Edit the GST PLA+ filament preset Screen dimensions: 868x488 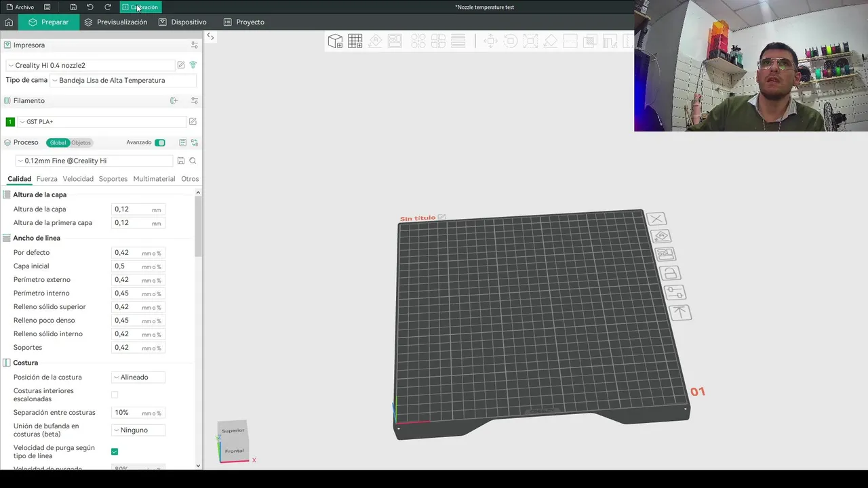pos(193,121)
